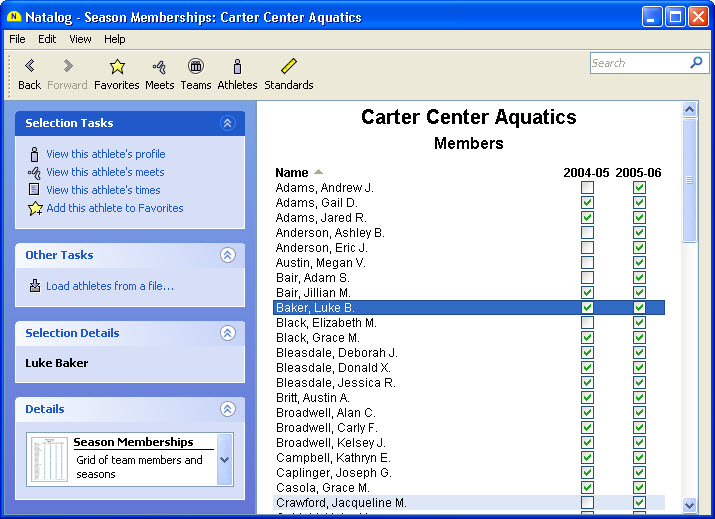Collapse the Other Tasks panel
Screen dimensions: 715x519
click(x=227, y=255)
